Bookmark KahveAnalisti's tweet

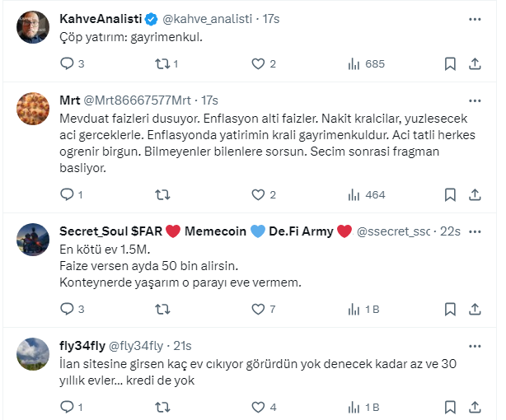pyautogui.click(x=450, y=63)
